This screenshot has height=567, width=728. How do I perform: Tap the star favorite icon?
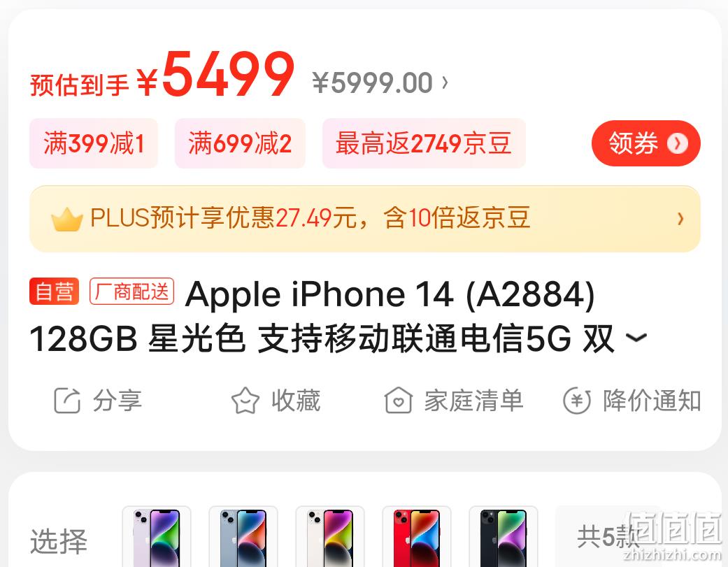(x=245, y=401)
